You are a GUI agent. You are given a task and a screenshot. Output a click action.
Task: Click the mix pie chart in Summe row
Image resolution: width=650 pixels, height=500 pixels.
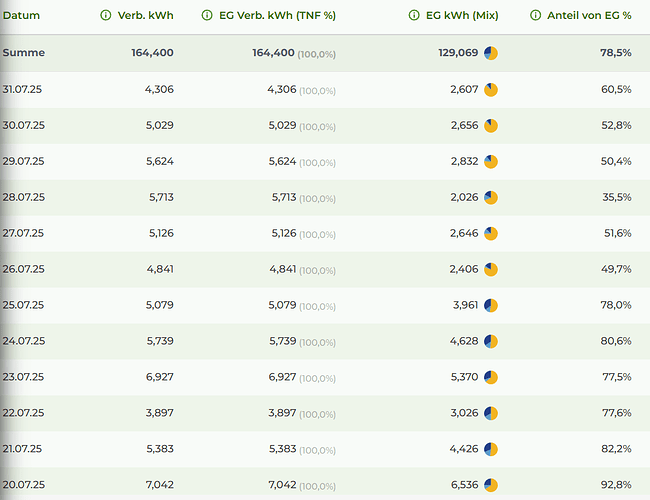pyautogui.click(x=491, y=53)
